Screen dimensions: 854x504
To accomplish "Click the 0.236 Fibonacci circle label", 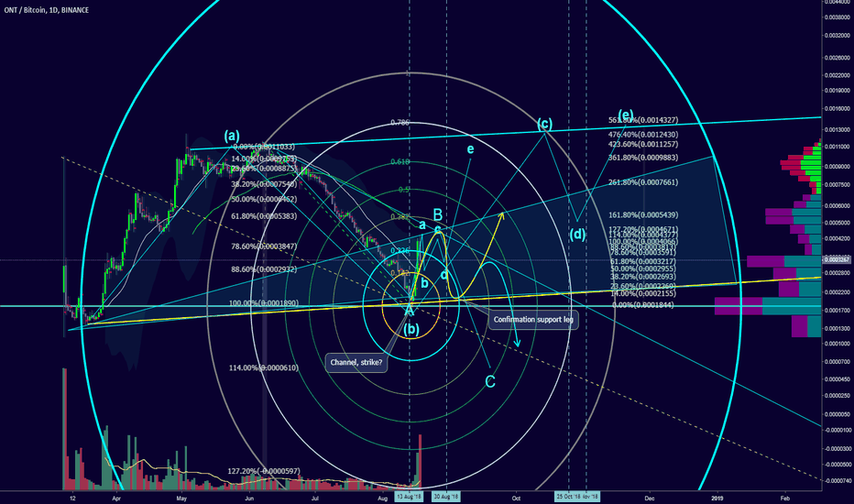I will (x=400, y=251).
